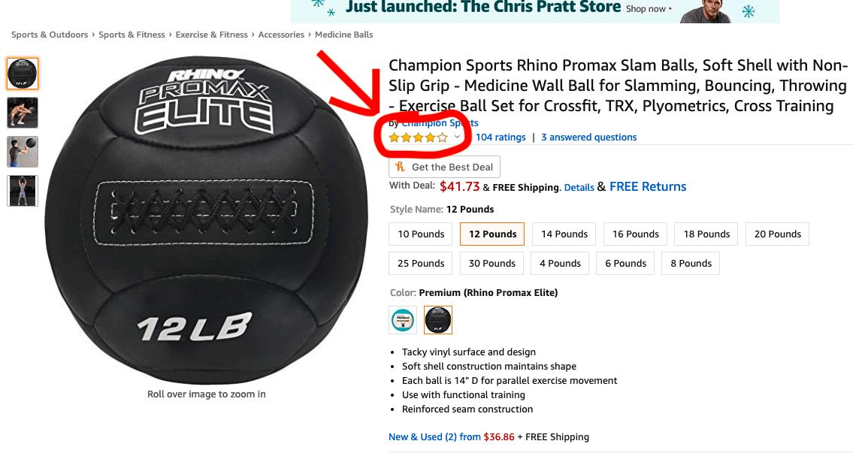The image size is (868, 462).
Task: Select the 30 Pounds option
Action: [x=492, y=264]
